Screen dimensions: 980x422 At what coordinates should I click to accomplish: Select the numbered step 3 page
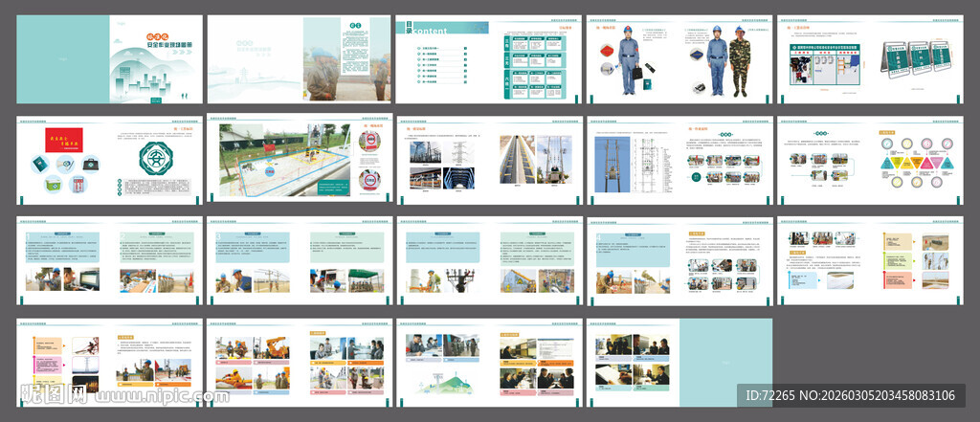click(300, 260)
